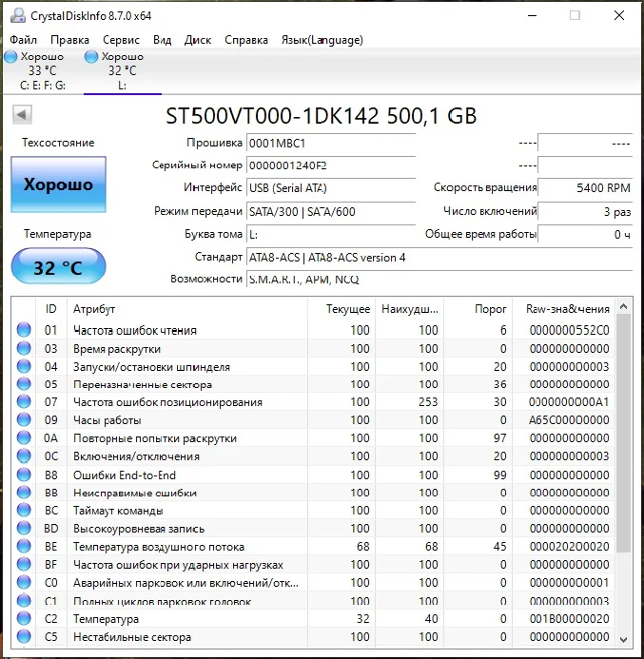Open the Правка menu
The width and height of the screenshot is (644, 659).
69,40
